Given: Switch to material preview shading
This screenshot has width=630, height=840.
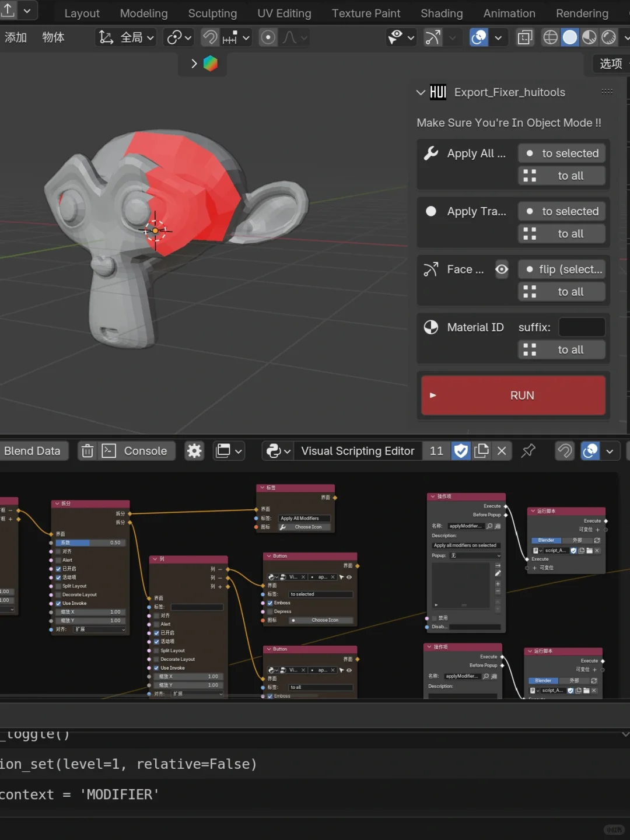Looking at the screenshot, I should (589, 38).
